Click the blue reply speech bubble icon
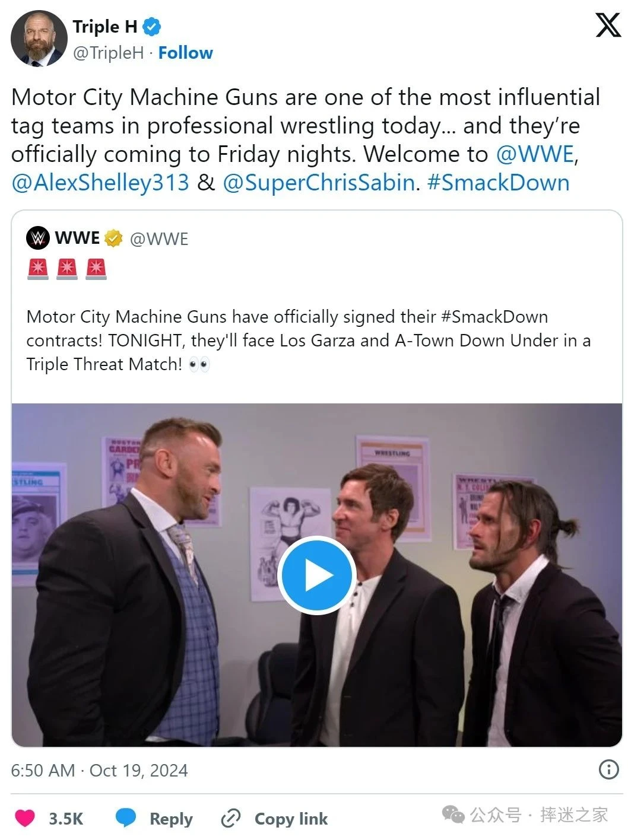628x840 pixels. pos(126,817)
